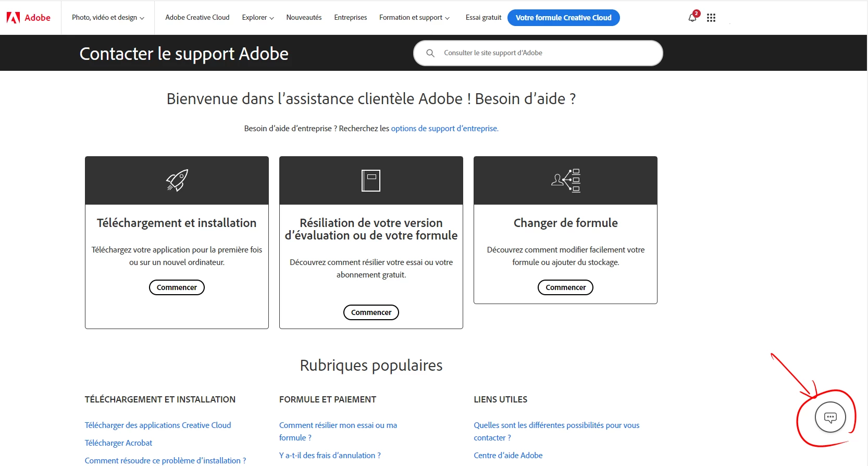Click the LIENS UTILES section title

[501, 399]
